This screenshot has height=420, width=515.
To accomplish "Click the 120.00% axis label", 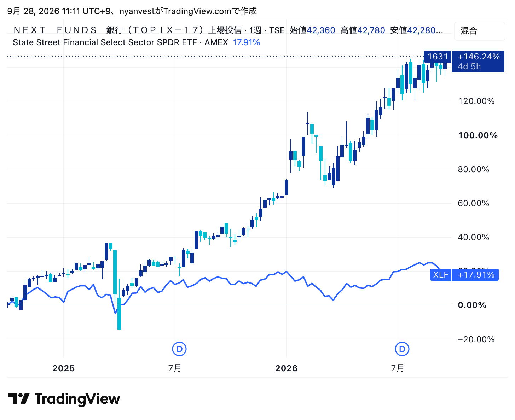I will pos(476,101).
